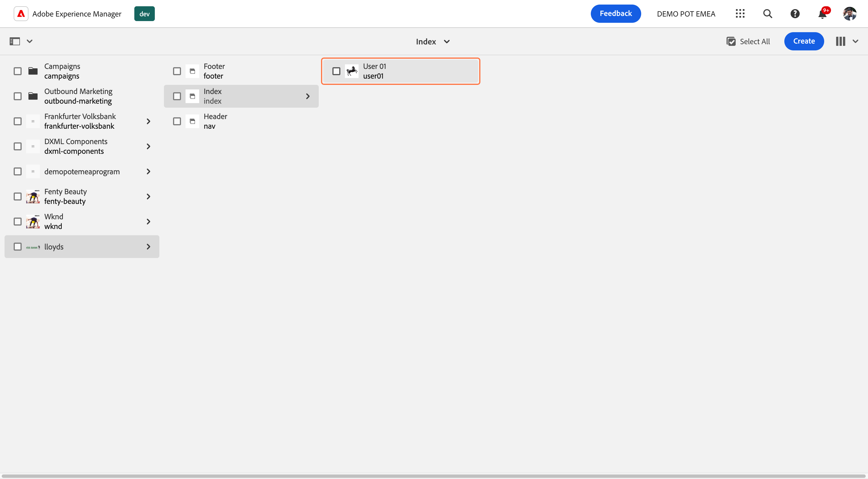
Task: Click the Footer page icon
Action: (x=192, y=71)
